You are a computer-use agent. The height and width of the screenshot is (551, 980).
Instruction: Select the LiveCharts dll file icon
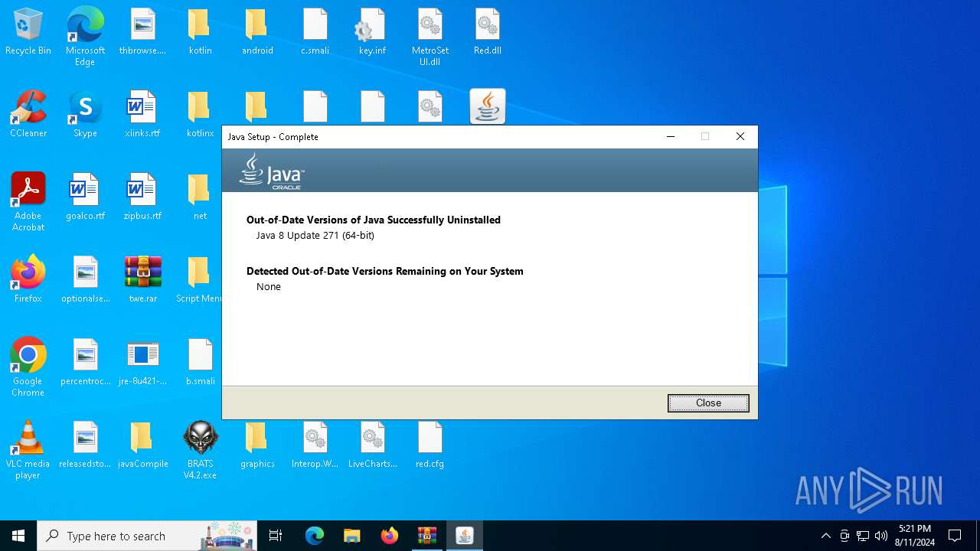tap(372, 445)
